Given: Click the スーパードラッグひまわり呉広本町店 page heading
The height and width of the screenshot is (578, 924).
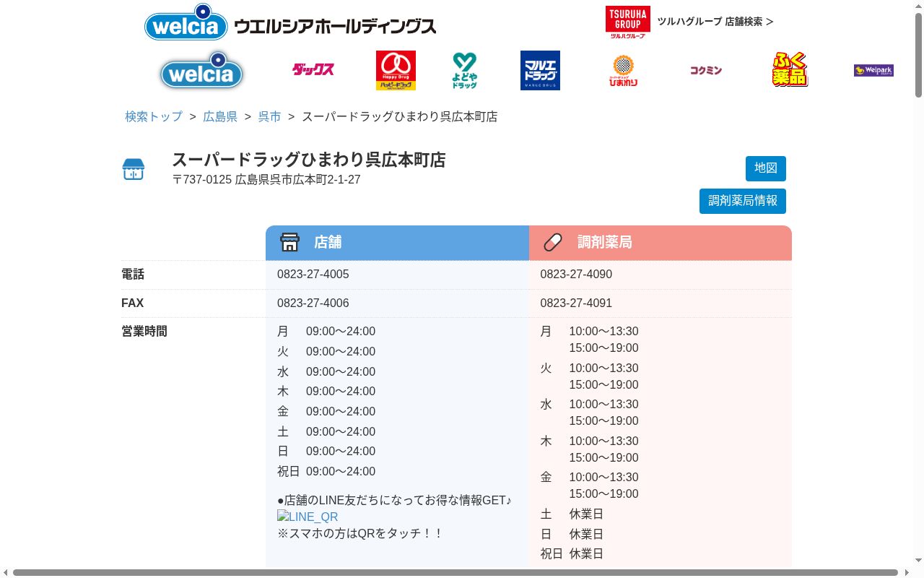Looking at the screenshot, I should coord(309,160).
